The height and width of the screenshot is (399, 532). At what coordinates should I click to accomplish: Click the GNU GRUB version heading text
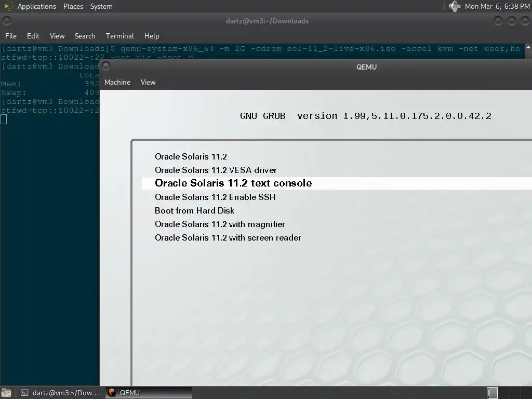click(365, 116)
